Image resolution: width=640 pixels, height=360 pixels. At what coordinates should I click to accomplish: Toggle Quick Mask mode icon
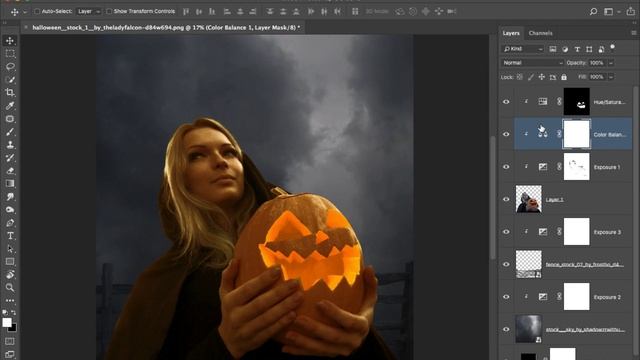coord(10,341)
